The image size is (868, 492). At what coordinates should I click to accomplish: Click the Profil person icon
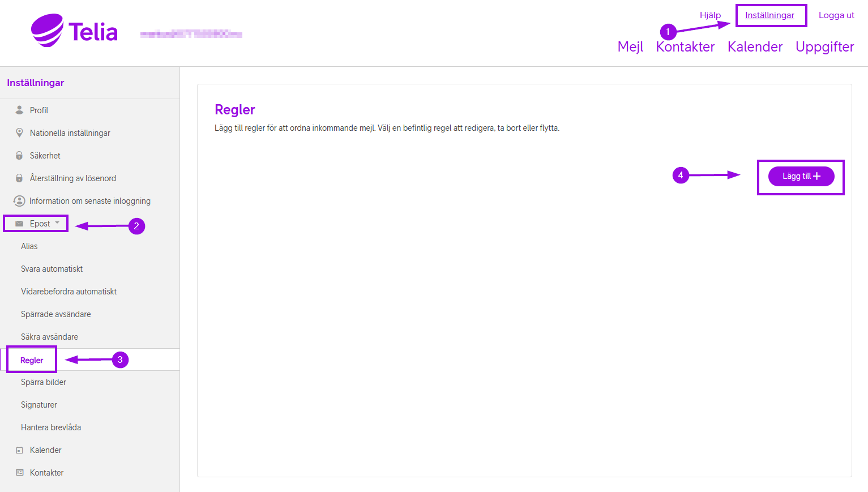[x=19, y=110]
